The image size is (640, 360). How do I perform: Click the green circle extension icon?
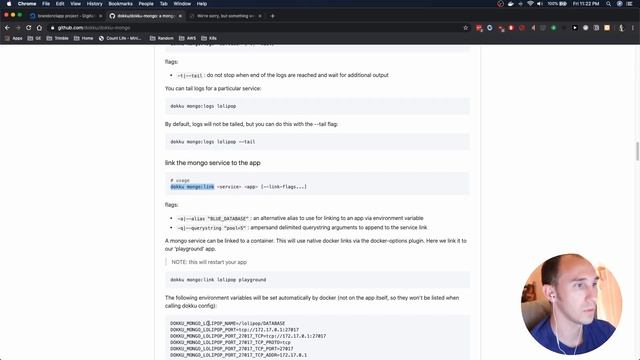pos(553,28)
